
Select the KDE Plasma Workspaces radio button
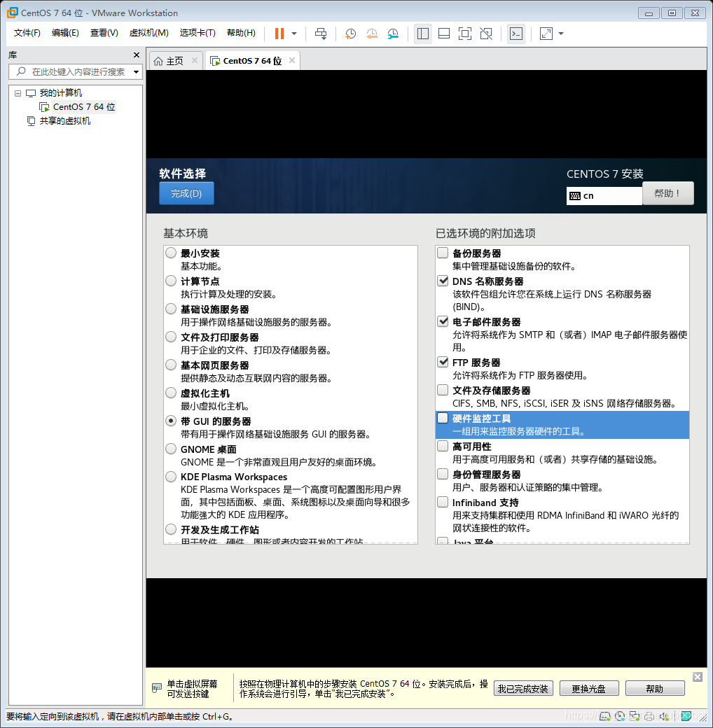click(171, 477)
